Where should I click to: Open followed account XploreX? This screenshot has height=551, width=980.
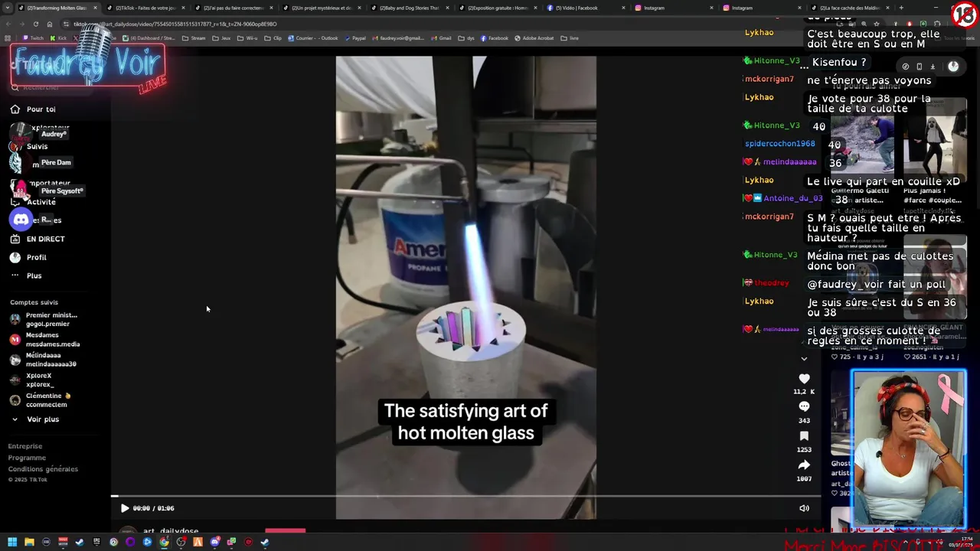(38, 380)
